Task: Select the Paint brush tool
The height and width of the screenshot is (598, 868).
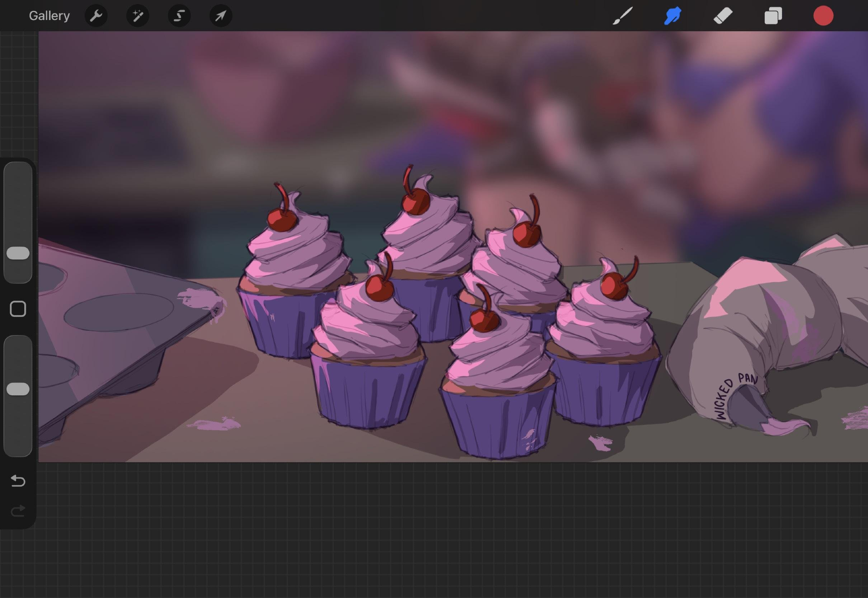Action: [622, 16]
